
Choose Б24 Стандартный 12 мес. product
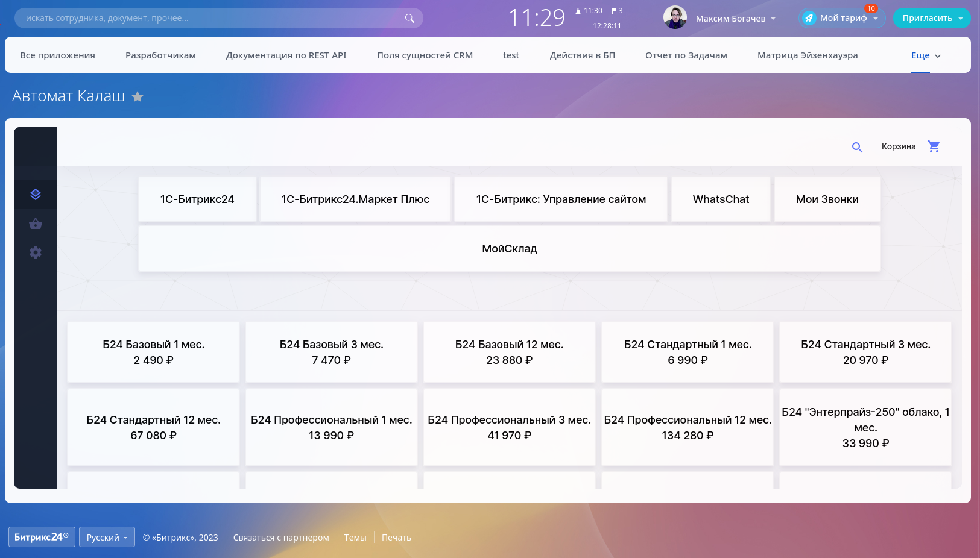[x=153, y=428]
